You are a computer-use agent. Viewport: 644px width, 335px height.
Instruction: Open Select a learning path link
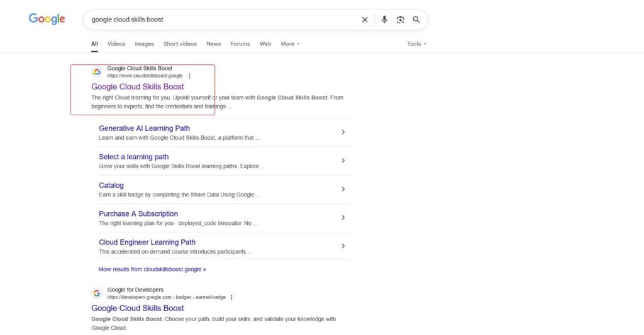(133, 157)
